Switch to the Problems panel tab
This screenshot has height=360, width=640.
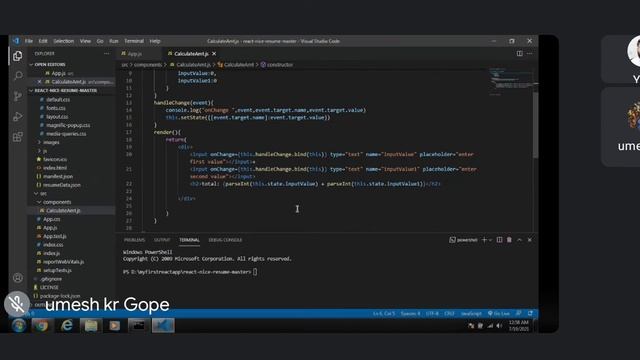[x=134, y=240]
